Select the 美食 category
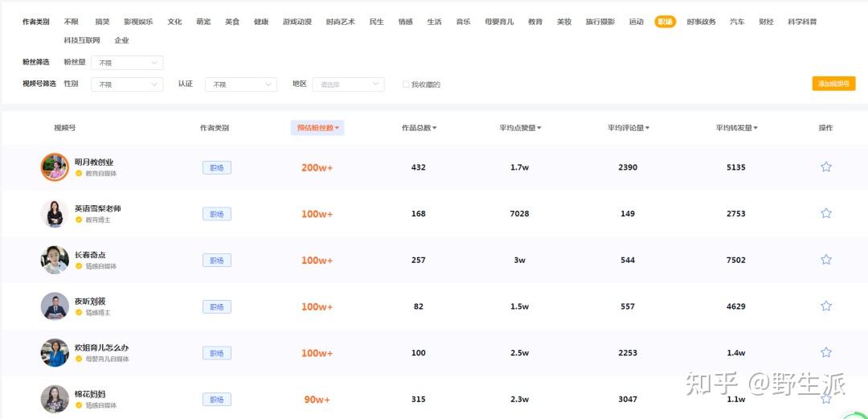 tap(232, 23)
